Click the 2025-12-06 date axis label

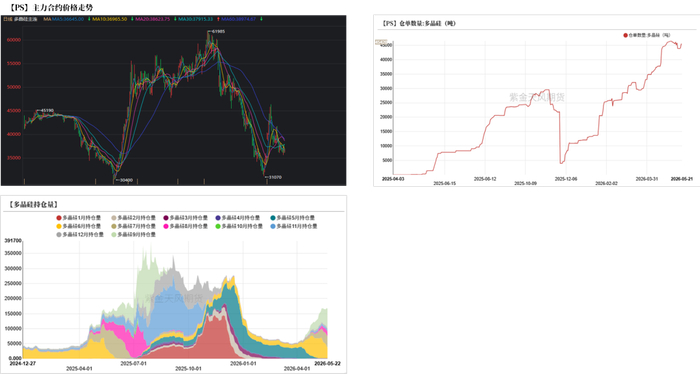point(566,179)
